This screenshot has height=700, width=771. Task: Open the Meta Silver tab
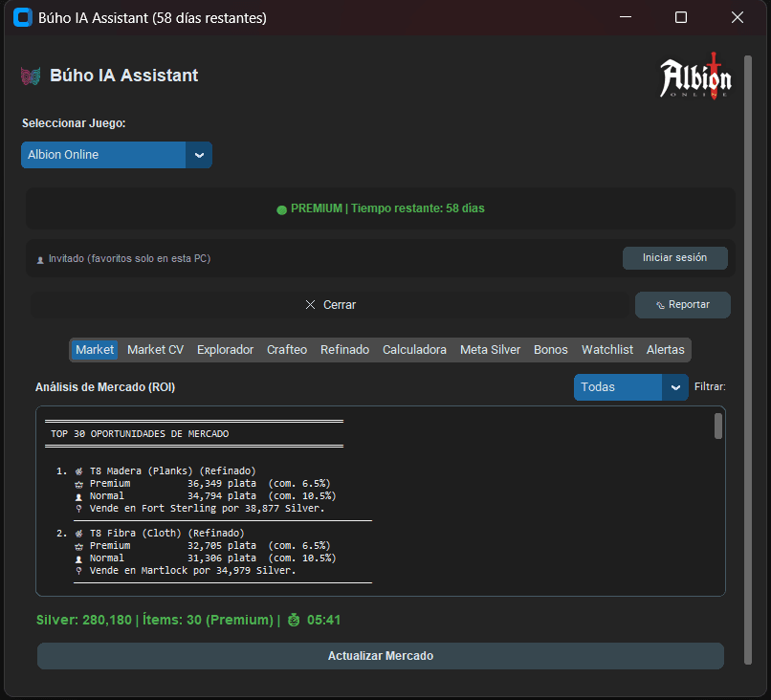490,349
